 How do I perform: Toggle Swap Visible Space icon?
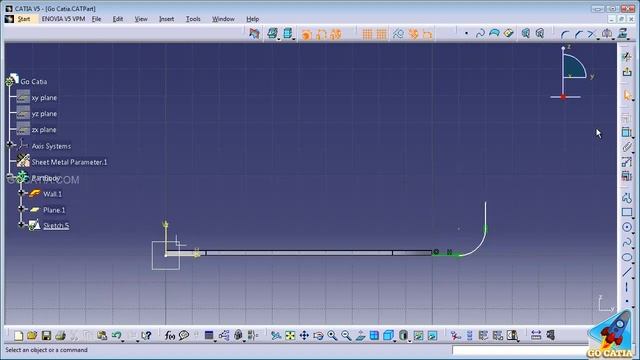(x=432, y=336)
